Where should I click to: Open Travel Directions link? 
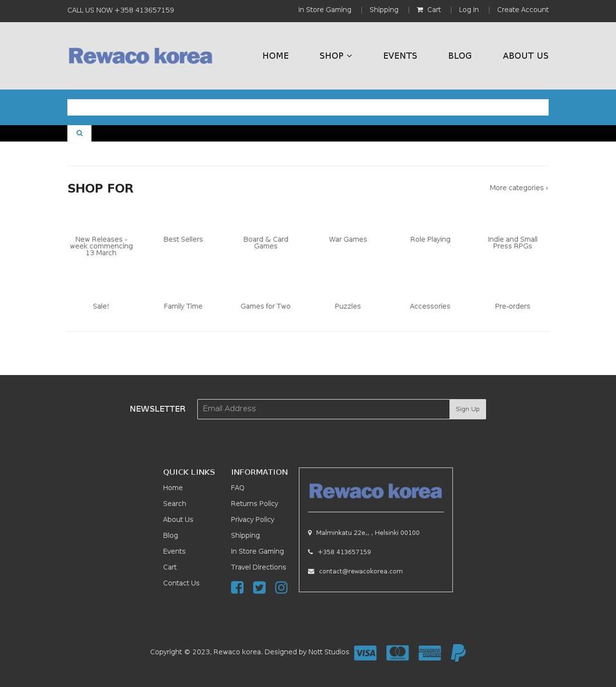[x=259, y=567]
